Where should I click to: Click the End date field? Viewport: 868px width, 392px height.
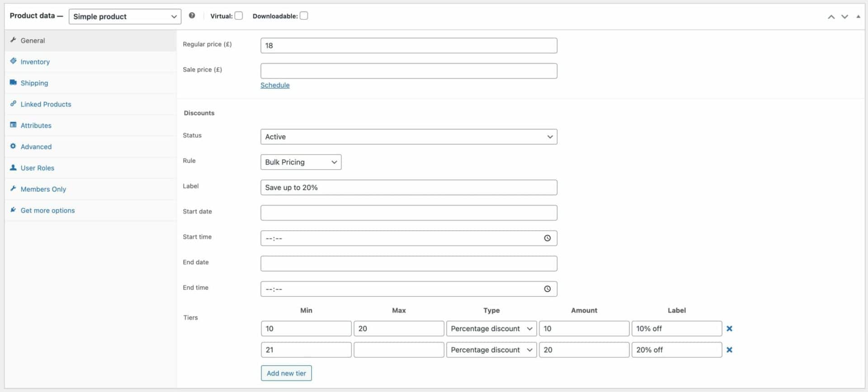(409, 263)
